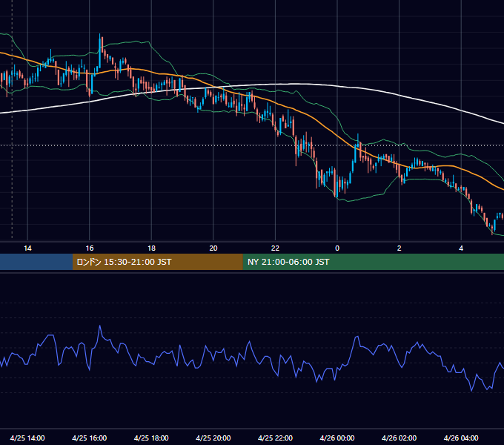Click the '16' hour label on price chart axis

click(x=90, y=248)
